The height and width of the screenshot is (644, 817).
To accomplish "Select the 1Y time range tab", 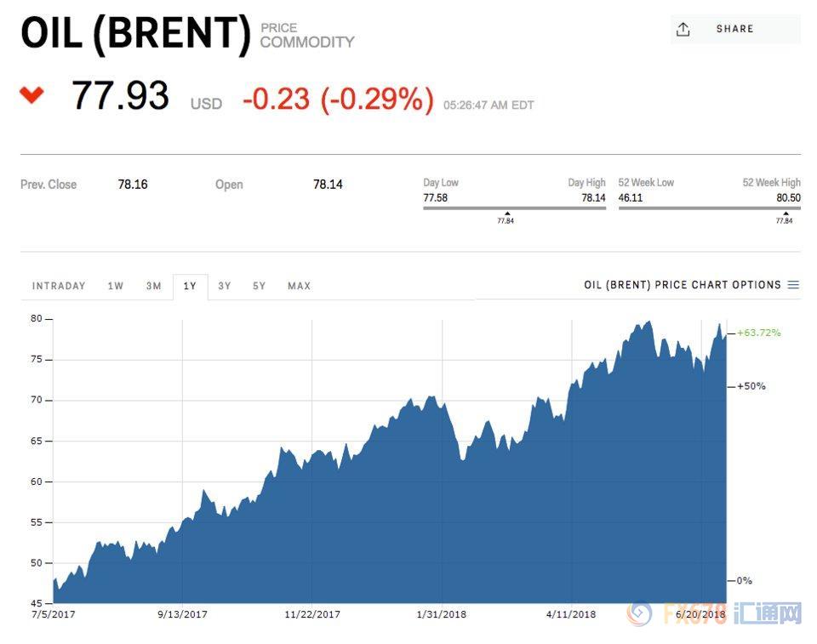I will coord(190,286).
